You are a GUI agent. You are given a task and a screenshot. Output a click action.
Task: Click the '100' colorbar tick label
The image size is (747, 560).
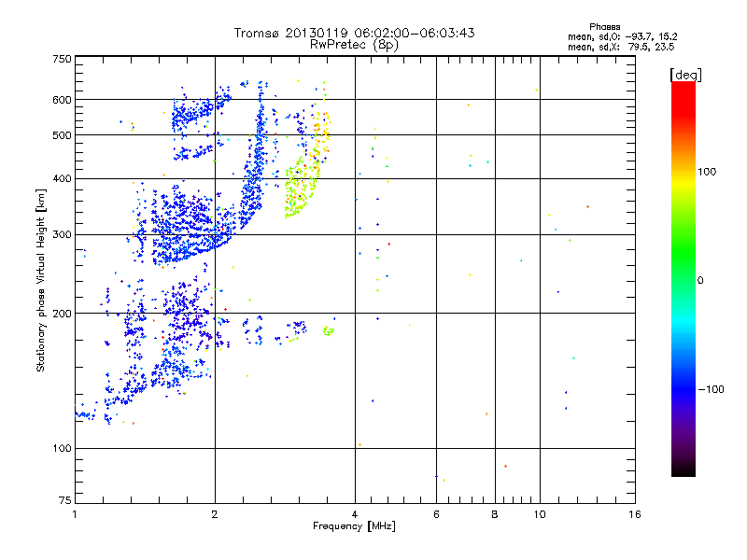707,172
